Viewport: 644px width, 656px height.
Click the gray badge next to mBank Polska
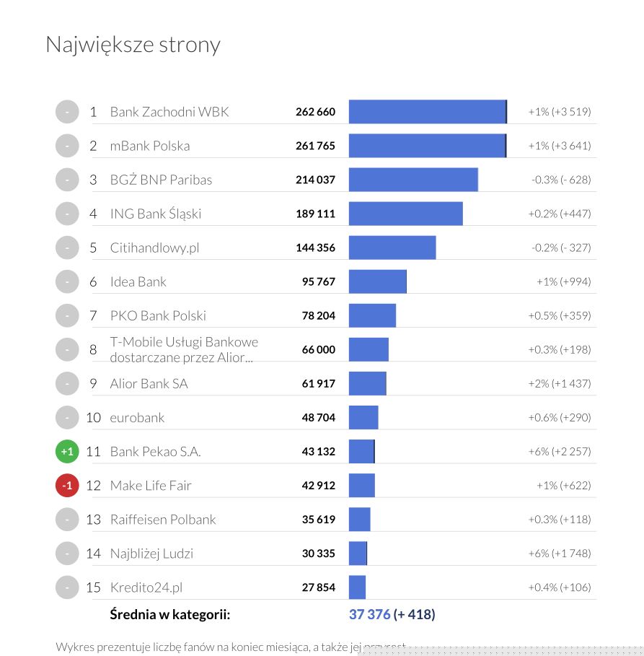67,146
